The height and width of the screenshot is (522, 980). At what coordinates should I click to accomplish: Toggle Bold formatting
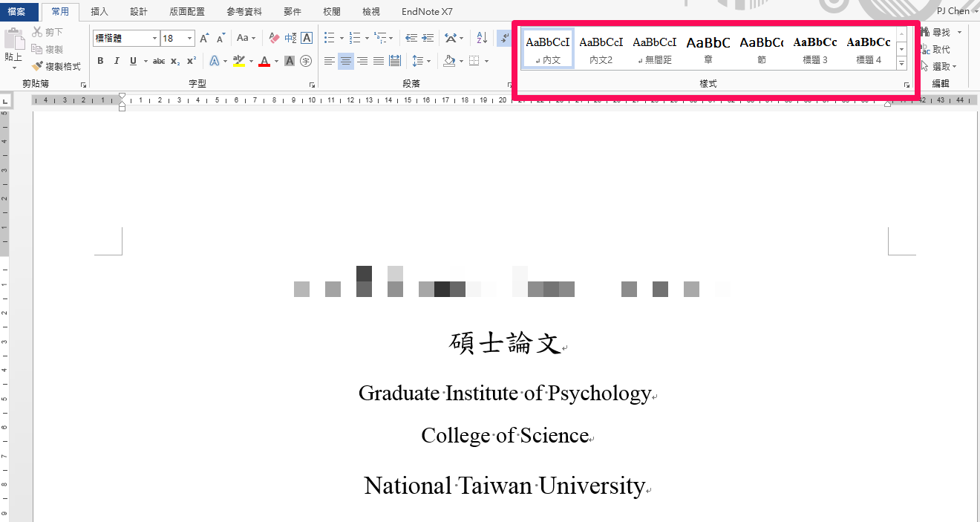tap(100, 61)
